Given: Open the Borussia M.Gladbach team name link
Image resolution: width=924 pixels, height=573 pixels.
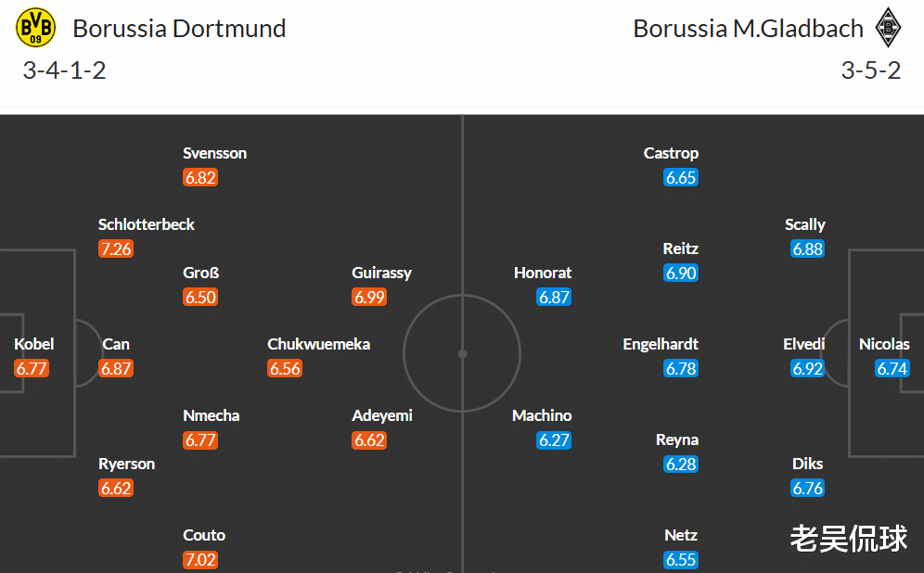Looking at the screenshot, I should [x=748, y=29].
